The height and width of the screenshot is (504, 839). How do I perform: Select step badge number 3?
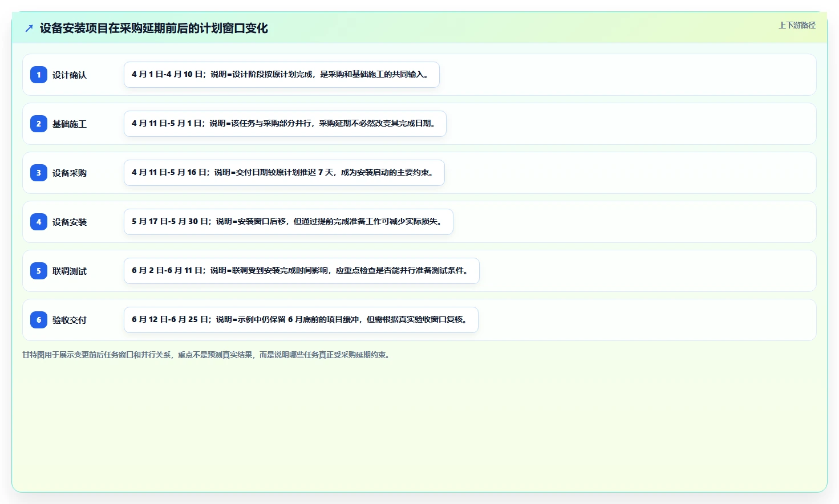(39, 173)
